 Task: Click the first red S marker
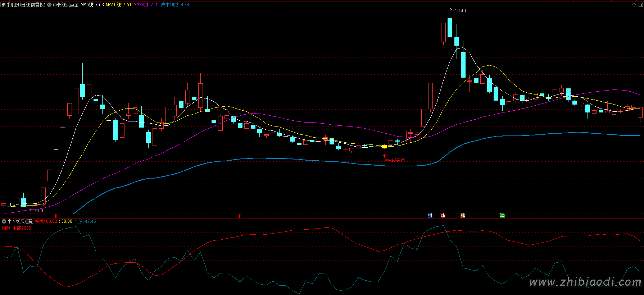coord(56,216)
